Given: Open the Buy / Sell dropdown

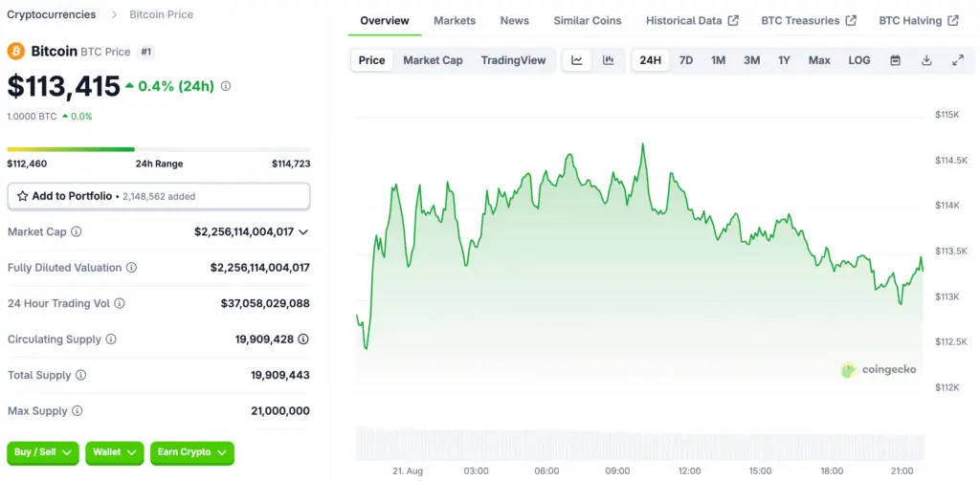Looking at the screenshot, I should coord(43,452).
